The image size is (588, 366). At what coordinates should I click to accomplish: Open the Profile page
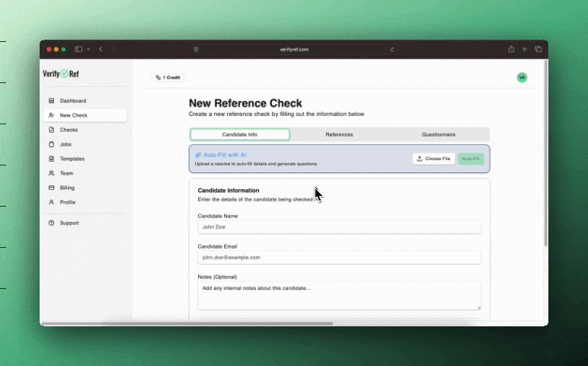(x=68, y=202)
